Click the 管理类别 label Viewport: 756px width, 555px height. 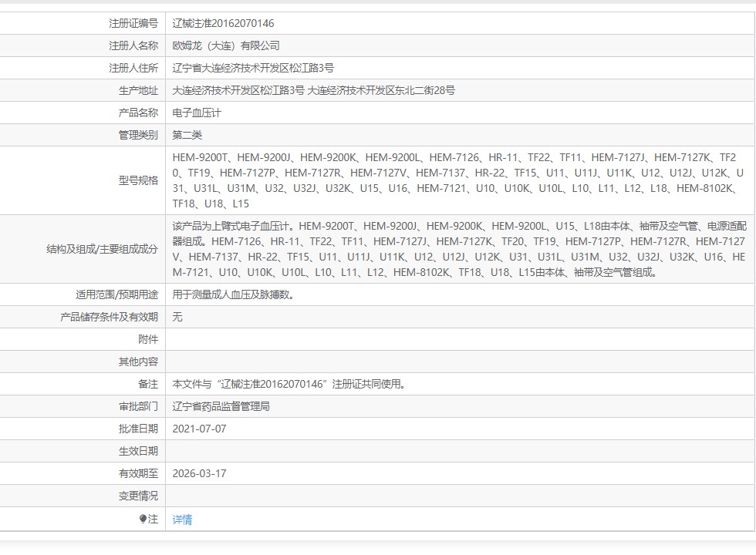tap(138, 136)
